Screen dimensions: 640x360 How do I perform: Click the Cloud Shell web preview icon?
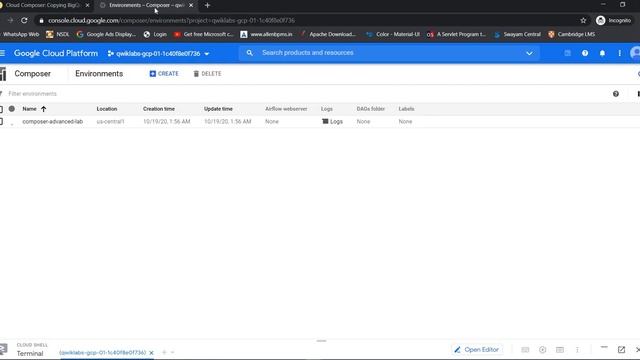pyautogui.click(x=542, y=350)
